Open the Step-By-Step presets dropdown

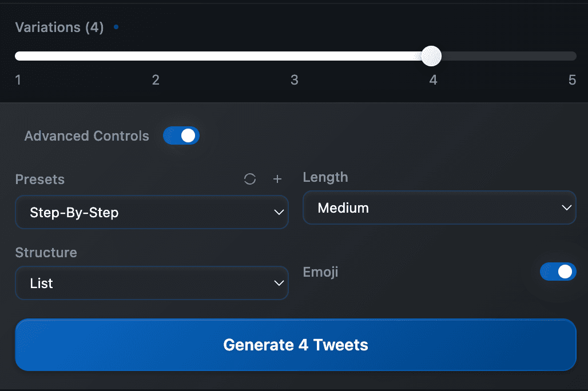pos(152,212)
